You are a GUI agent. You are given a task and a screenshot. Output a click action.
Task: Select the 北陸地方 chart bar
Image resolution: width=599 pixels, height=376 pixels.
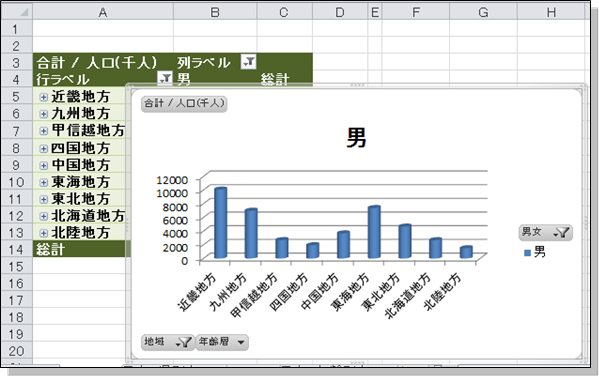click(466, 252)
